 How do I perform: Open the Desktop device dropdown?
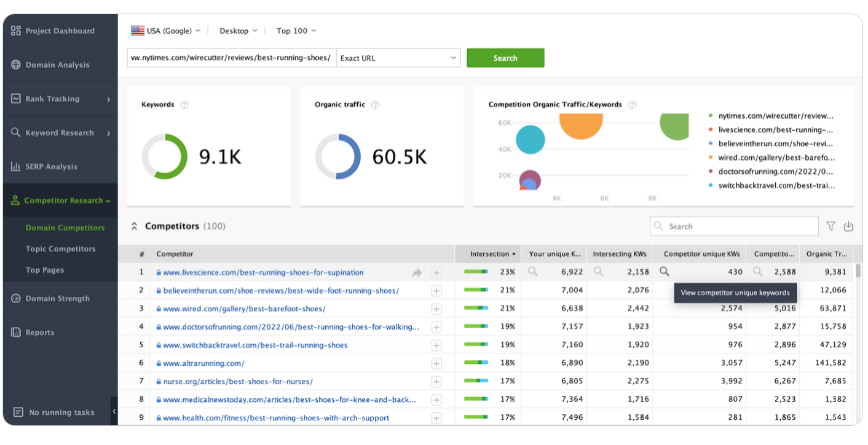tap(239, 31)
